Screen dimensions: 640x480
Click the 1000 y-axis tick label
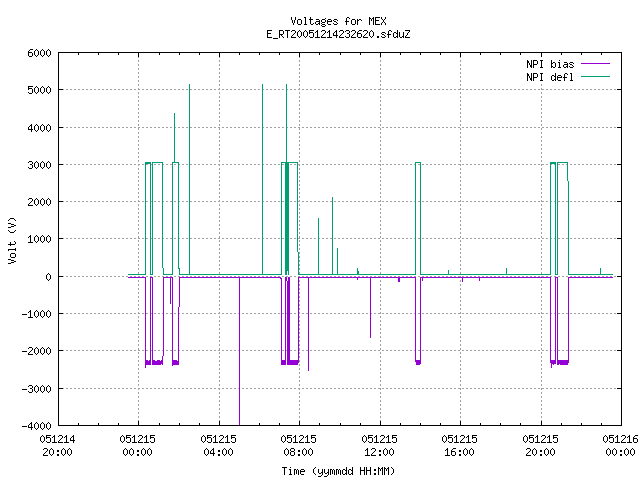point(40,239)
